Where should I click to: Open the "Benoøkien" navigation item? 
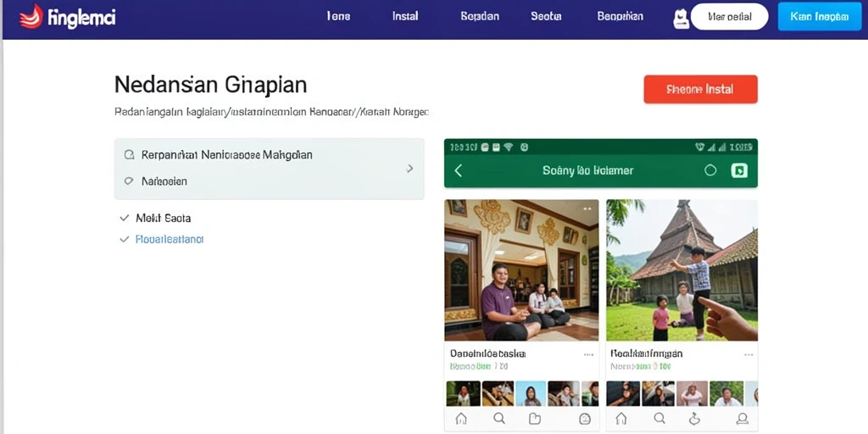tap(620, 17)
